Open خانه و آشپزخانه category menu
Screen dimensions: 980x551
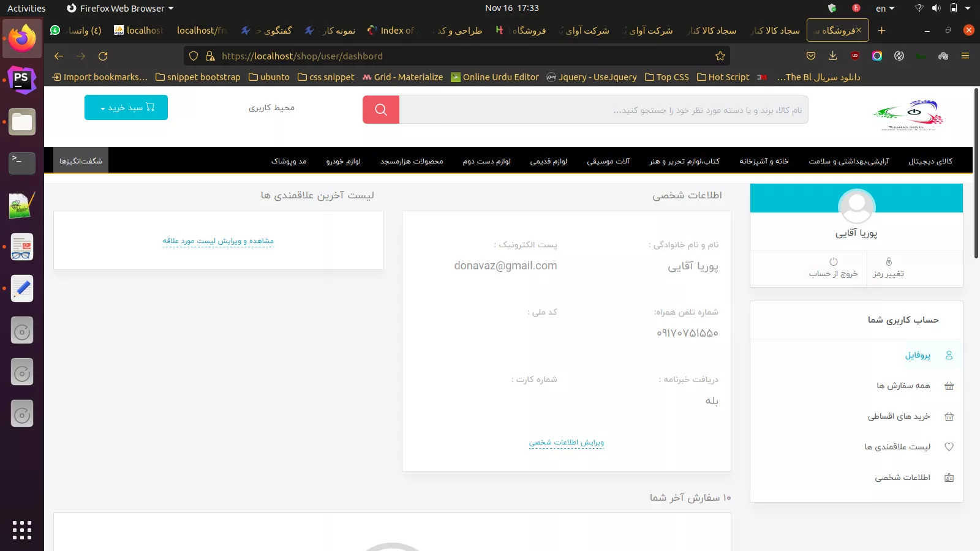(x=764, y=161)
